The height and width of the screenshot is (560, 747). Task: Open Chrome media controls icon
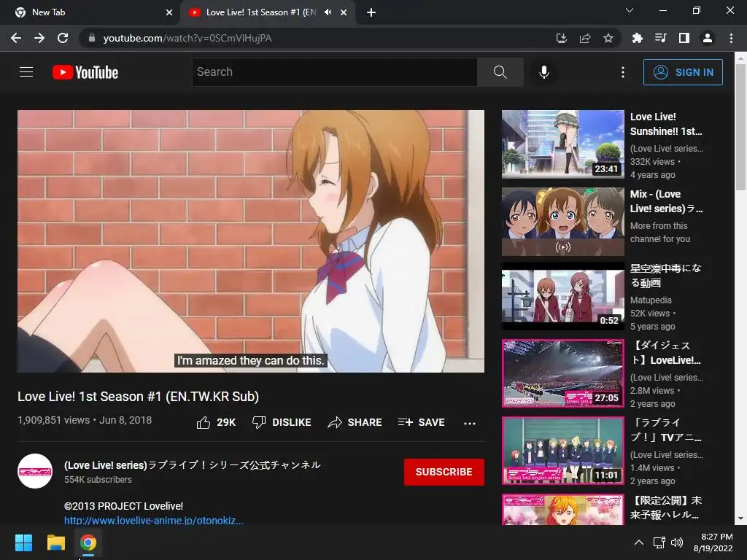tap(660, 38)
